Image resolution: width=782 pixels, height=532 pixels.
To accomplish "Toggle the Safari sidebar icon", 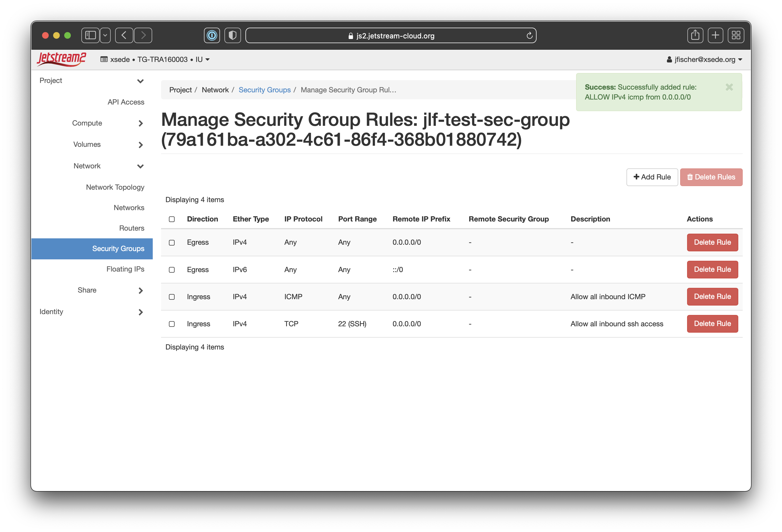I will click(90, 35).
